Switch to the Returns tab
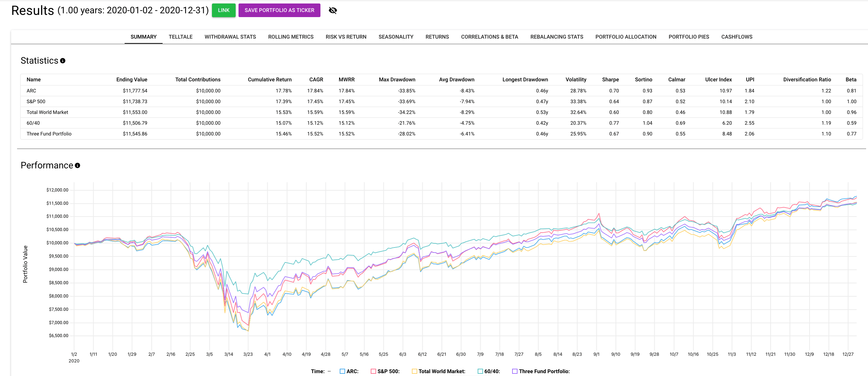Screen dimensions: 868x376 tap(437, 37)
